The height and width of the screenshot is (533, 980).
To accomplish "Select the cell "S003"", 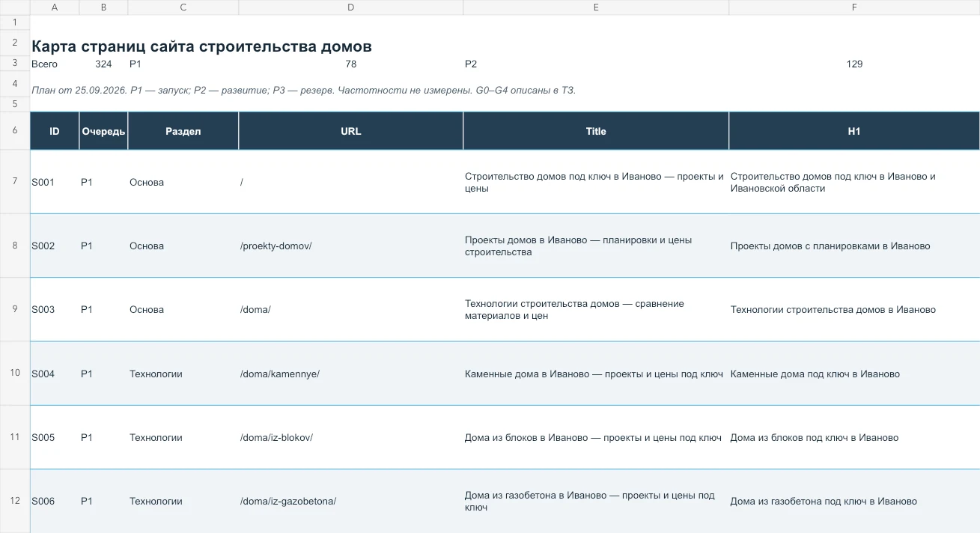I will (55, 310).
